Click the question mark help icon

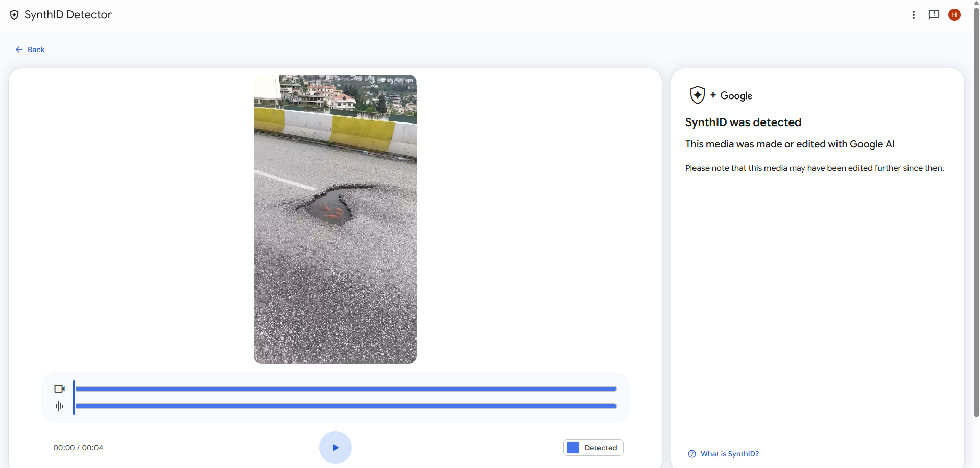692,454
